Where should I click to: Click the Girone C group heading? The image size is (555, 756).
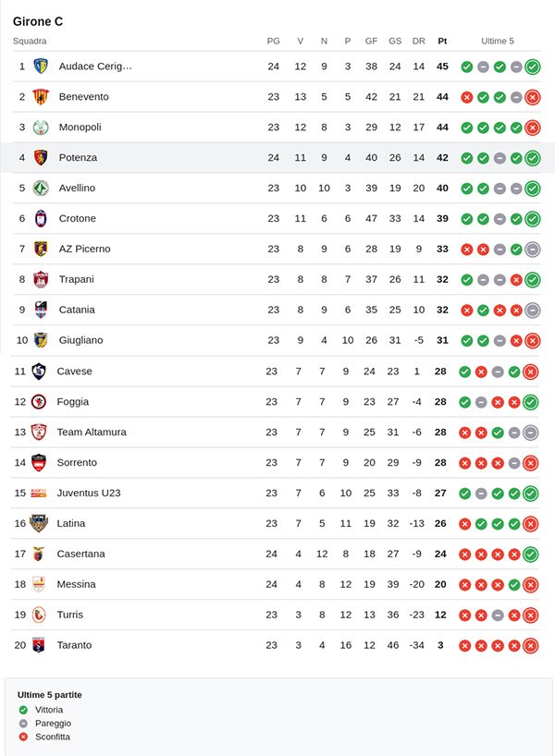coord(38,21)
